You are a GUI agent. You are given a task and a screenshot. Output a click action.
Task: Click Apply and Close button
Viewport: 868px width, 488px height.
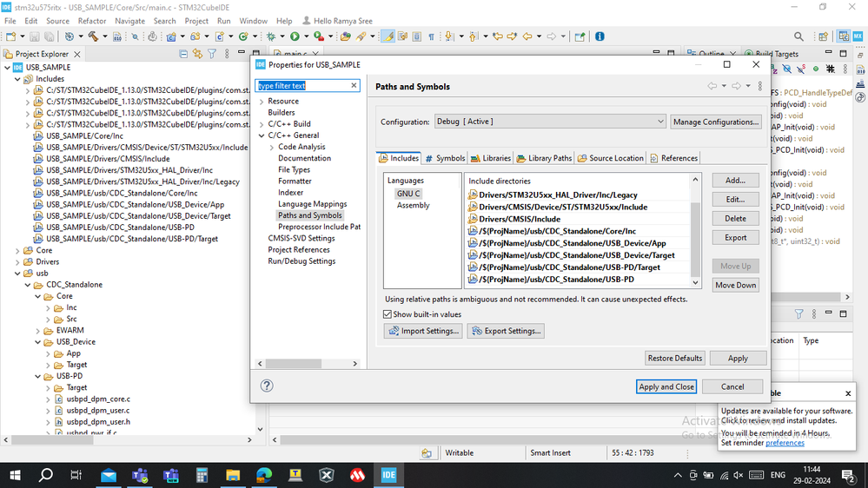(666, 386)
